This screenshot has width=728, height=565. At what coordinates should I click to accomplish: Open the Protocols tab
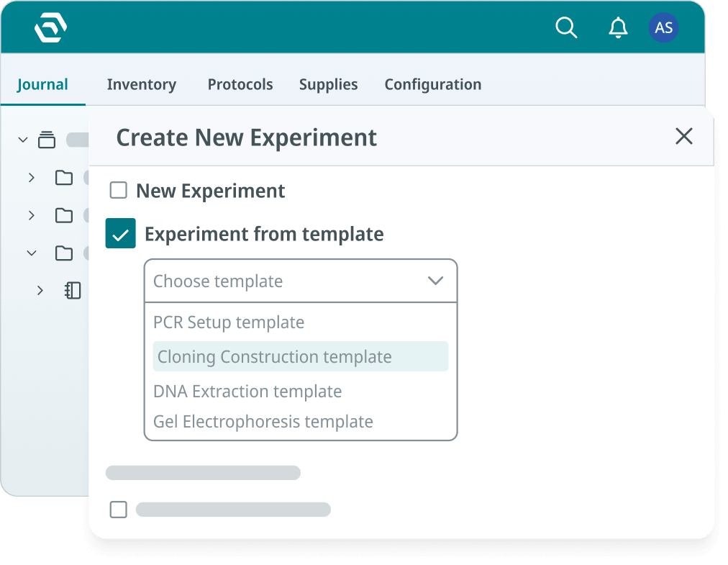240,84
